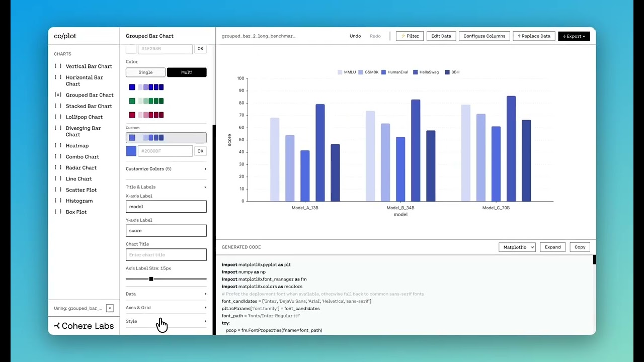Close the grouped_bar dataset chip
Viewport: 644px width, 362px height.
[x=110, y=308]
